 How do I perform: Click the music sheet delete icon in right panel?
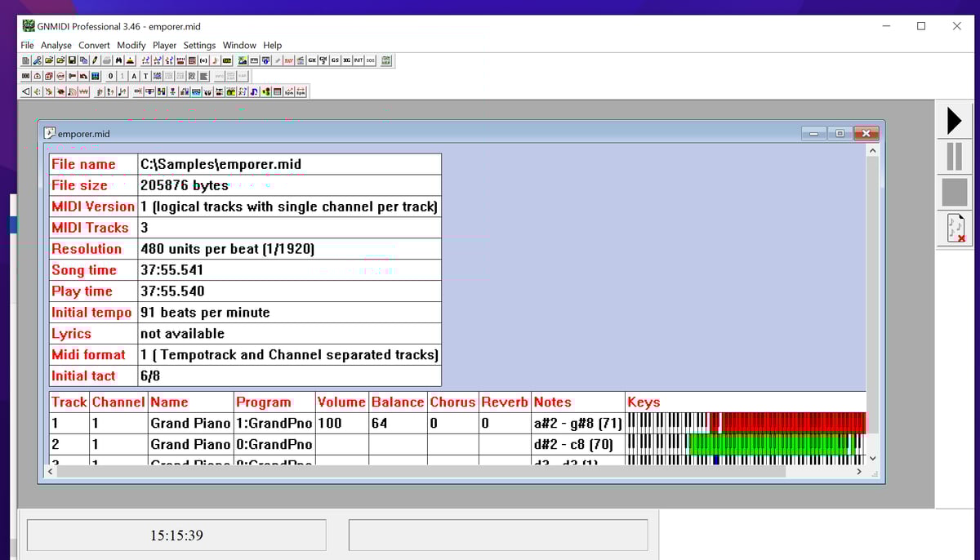[955, 229]
